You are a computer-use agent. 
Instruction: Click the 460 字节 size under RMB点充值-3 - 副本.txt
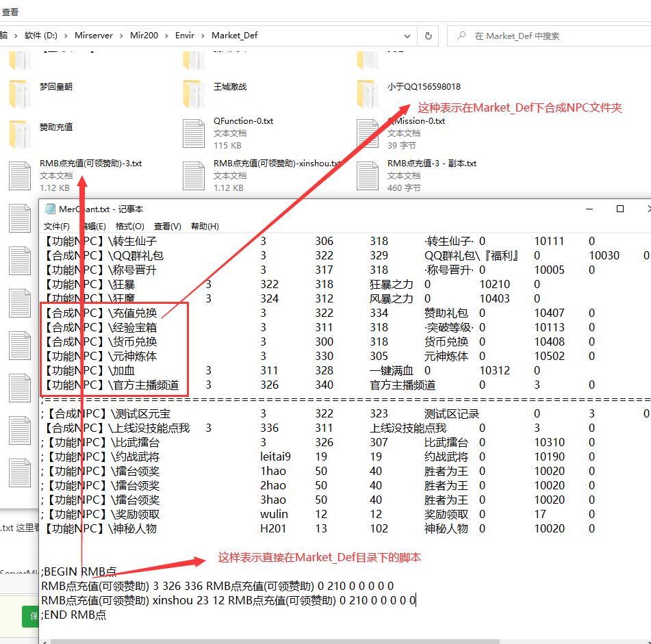(404, 188)
